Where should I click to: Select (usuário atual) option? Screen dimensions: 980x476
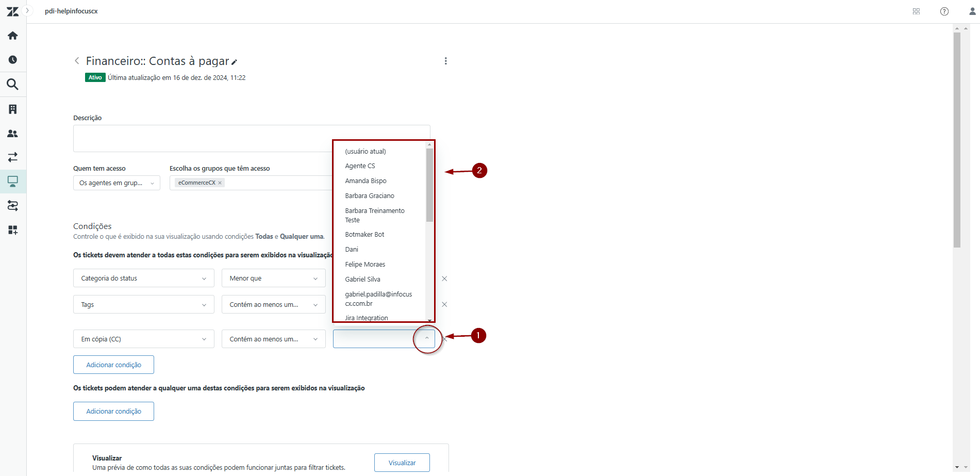pyautogui.click(x=366, y=151)
